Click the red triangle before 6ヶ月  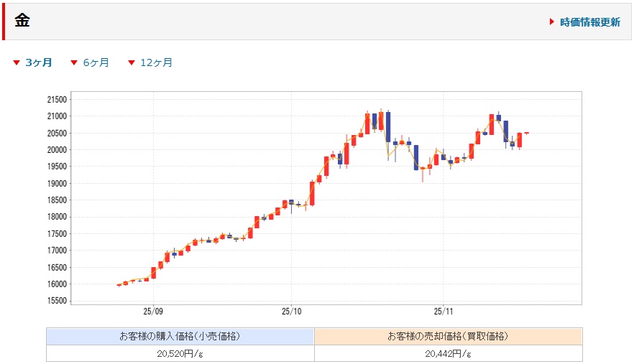73,63
